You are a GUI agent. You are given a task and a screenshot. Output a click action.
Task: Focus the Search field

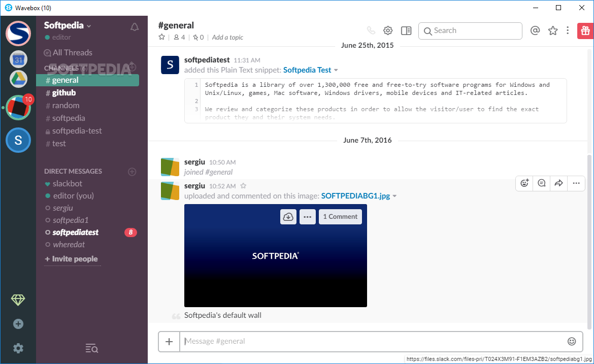click(x=470, y=30)
